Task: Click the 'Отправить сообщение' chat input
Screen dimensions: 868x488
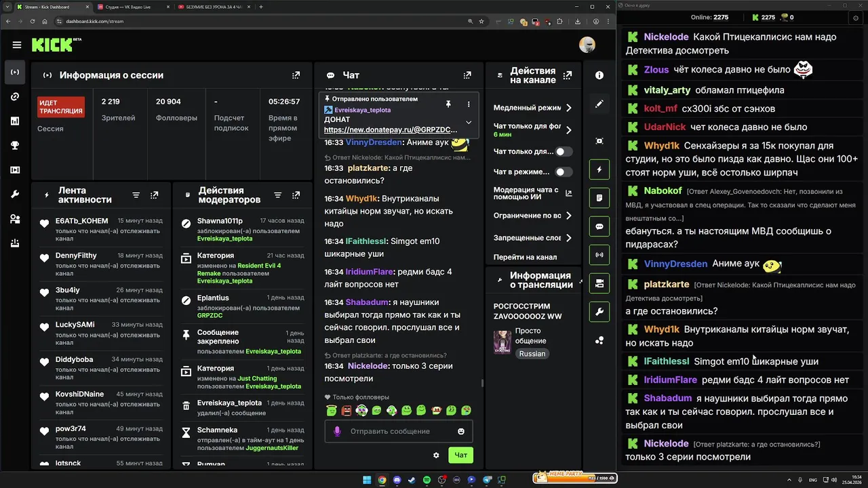Action: click(399, 432)
